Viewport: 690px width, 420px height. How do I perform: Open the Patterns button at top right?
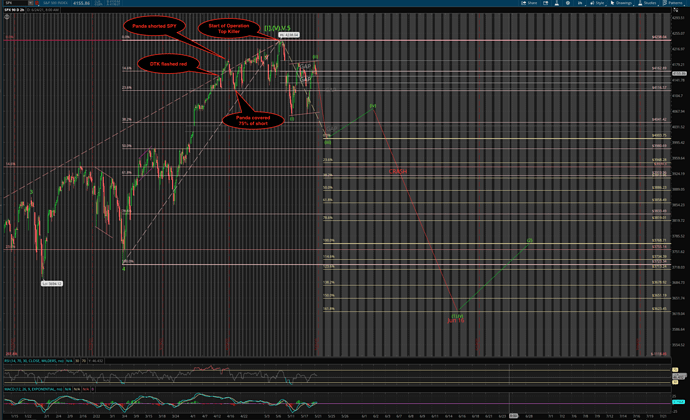pos(675,4)
